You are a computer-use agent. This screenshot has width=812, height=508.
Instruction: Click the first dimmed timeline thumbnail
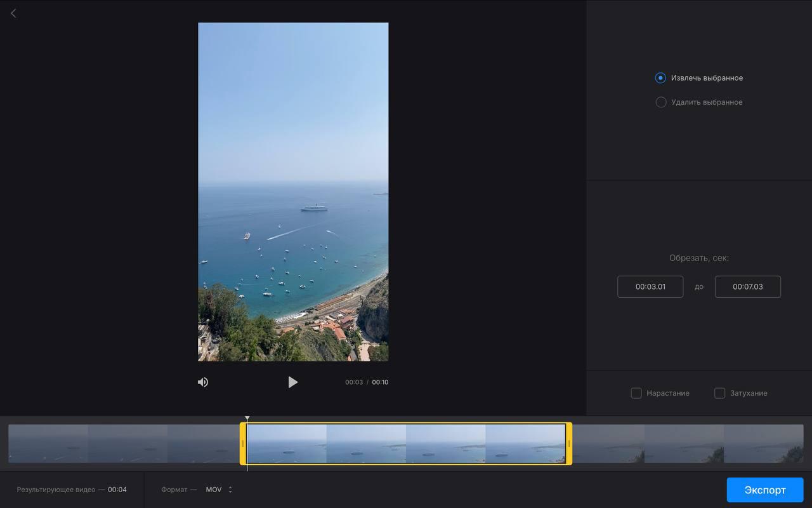coord(48,443)
